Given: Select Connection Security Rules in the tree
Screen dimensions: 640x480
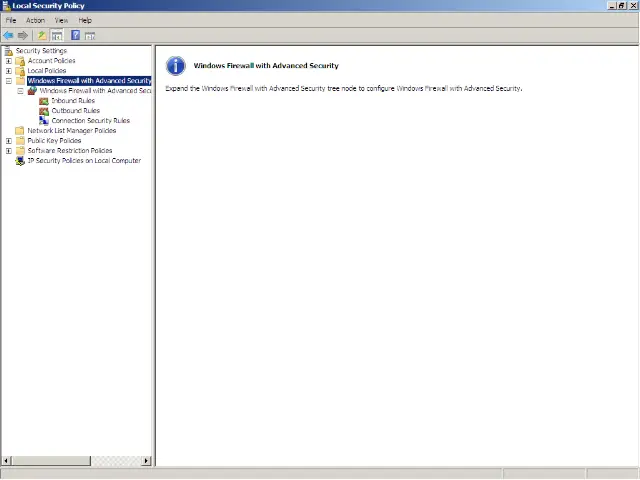Looking at the screenshot, I should [x=91, y=121].
